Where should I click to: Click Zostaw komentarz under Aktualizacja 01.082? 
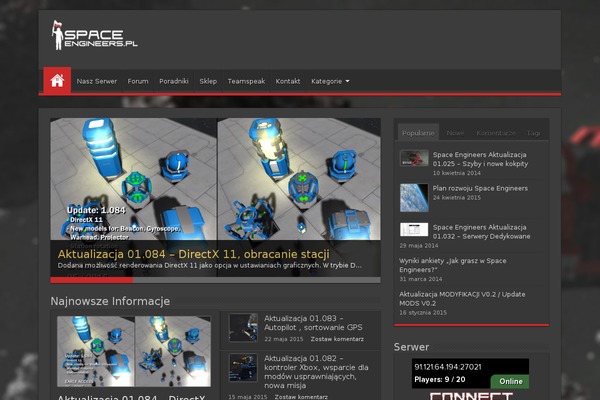point(301,397)
